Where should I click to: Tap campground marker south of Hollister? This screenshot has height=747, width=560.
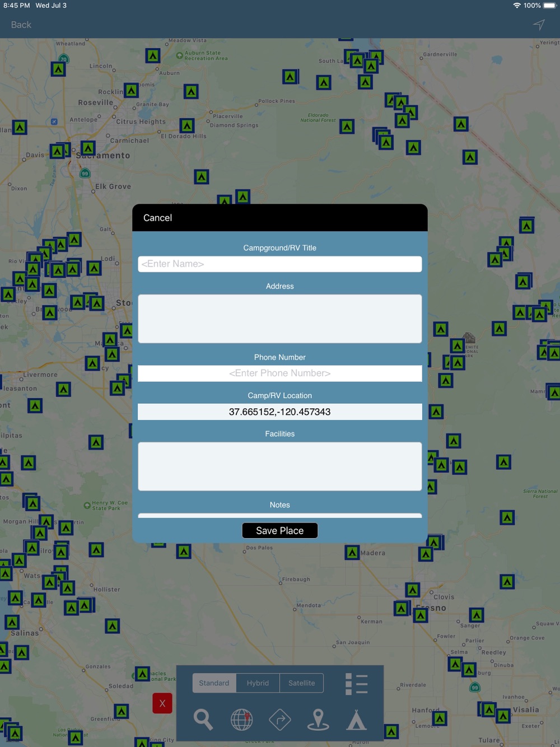(x=113, y=625)
